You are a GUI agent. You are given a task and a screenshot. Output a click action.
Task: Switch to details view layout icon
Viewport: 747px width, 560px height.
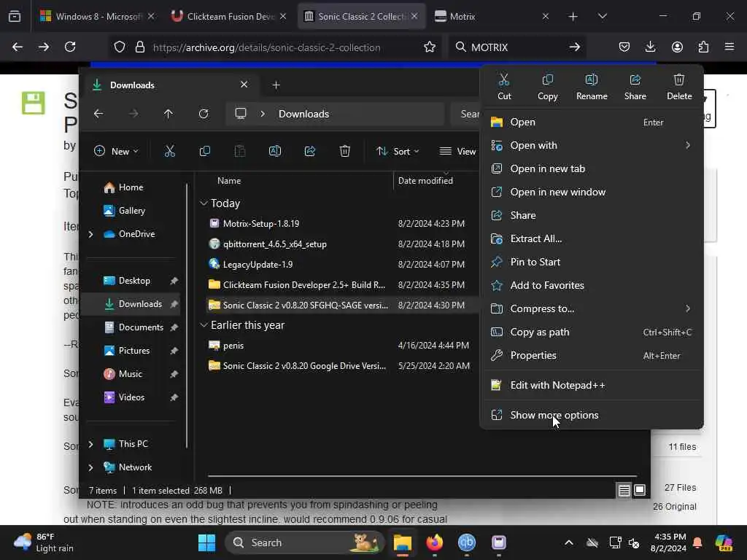[x=624, y=491]
